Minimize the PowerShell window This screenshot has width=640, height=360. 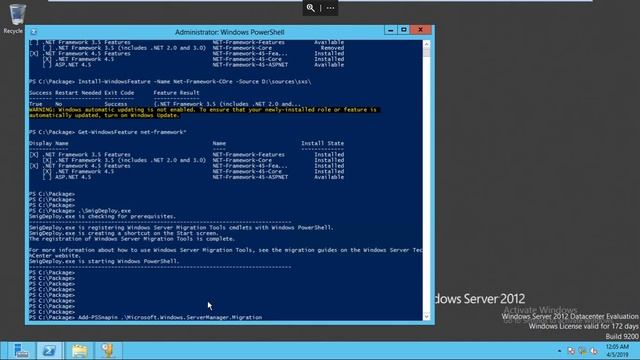click(390, 30)
